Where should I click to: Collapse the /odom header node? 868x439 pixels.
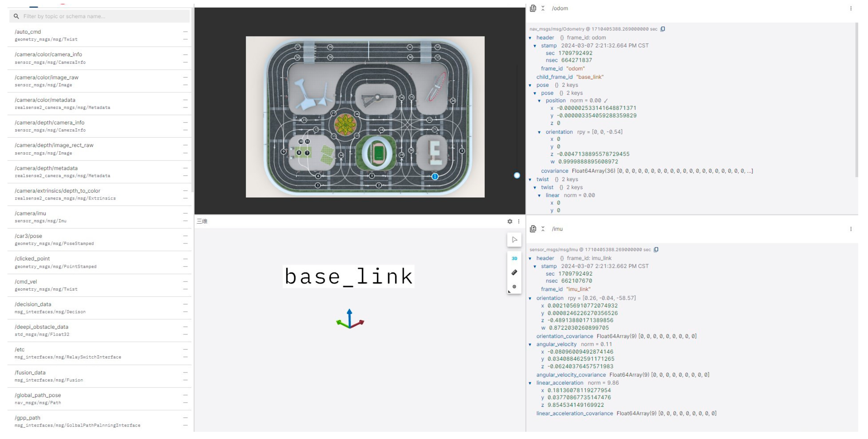[530, 38]
